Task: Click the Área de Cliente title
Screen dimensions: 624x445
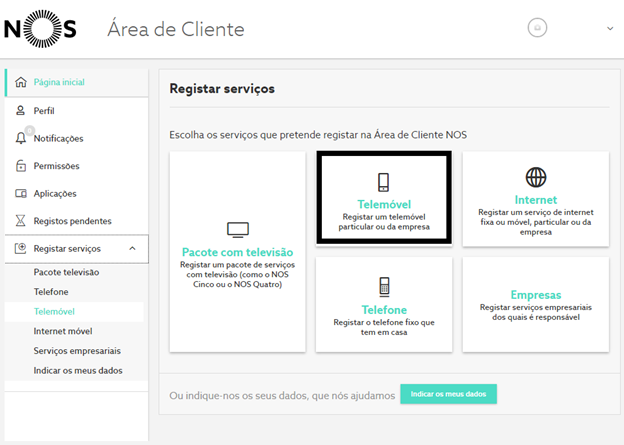Action: point(176,29)
